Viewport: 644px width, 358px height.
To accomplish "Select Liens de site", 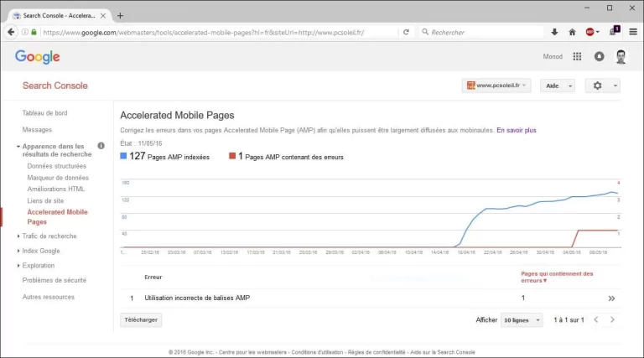I will pos(45,200).
